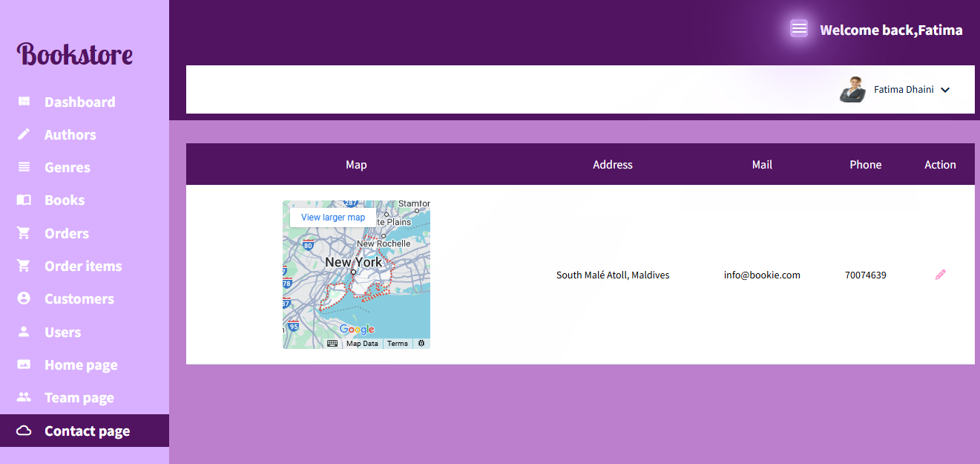Click the Dashboard grid icon

24,102
